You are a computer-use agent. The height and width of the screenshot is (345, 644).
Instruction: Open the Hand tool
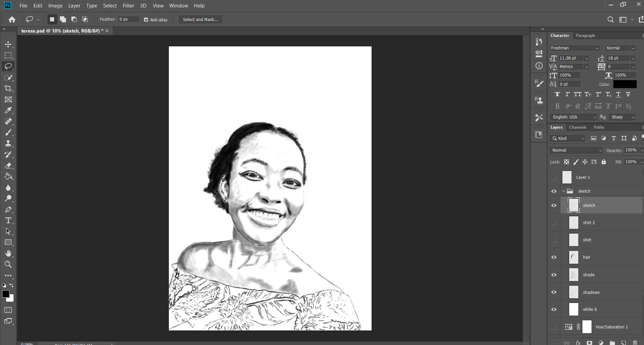coord(8,253)
